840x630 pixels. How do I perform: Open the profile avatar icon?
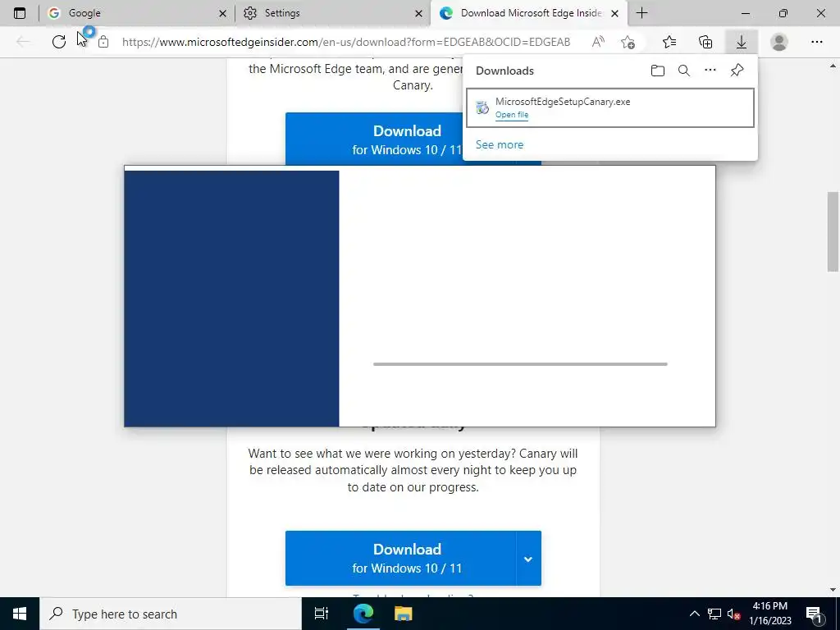click(779, 42)
